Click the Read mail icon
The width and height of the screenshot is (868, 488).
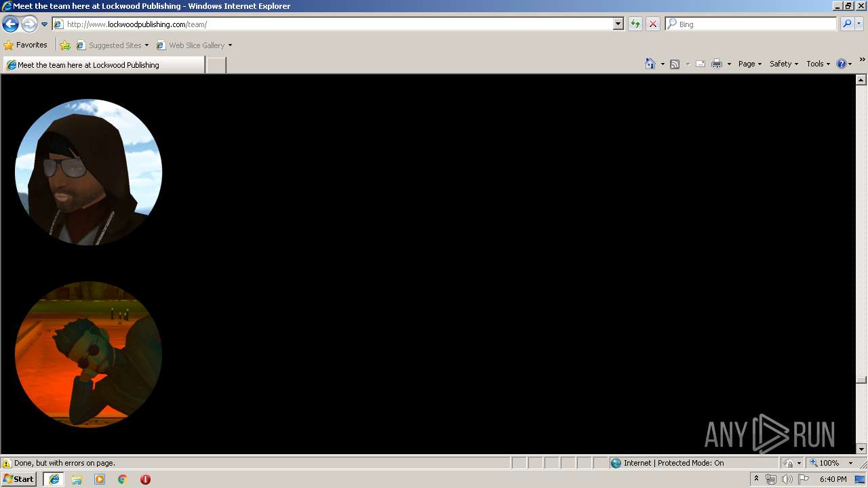[x=701, y=64]
